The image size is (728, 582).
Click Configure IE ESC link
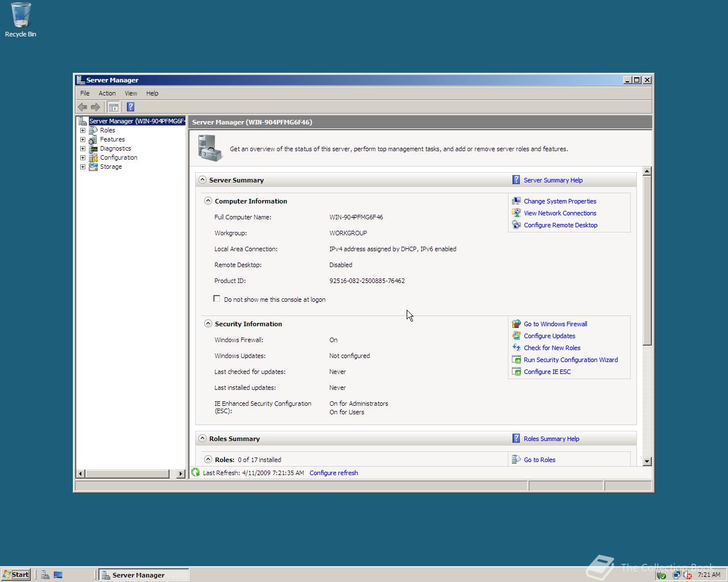pyautogui.click(x=547, y=372)
